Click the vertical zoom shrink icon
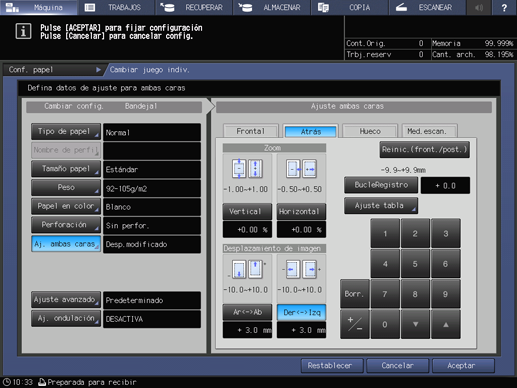This screenshot has width=517, height=388. tap(239, 169)
